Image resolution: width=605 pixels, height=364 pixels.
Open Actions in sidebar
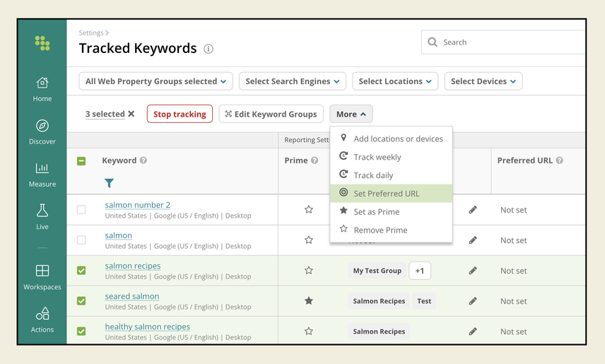42,320
